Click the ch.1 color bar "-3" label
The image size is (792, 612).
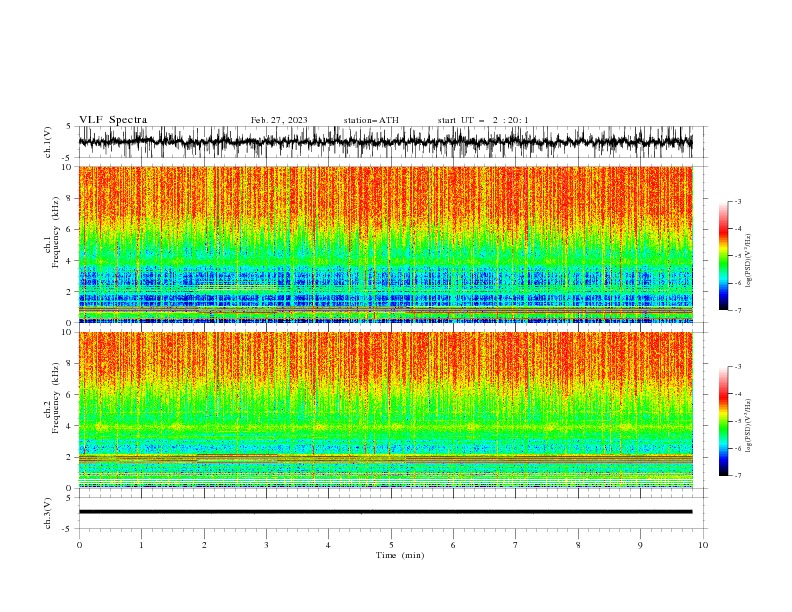pyautogui.click(x=738, y=201)
